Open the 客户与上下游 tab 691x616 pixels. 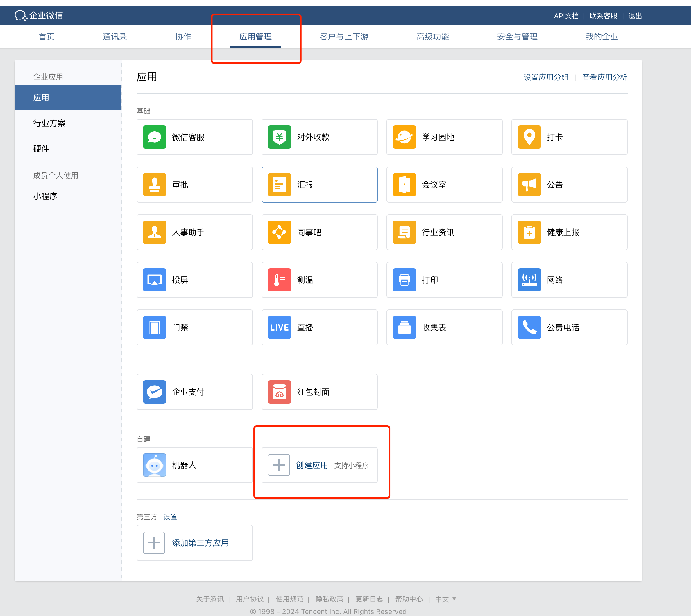pos(344,37)
